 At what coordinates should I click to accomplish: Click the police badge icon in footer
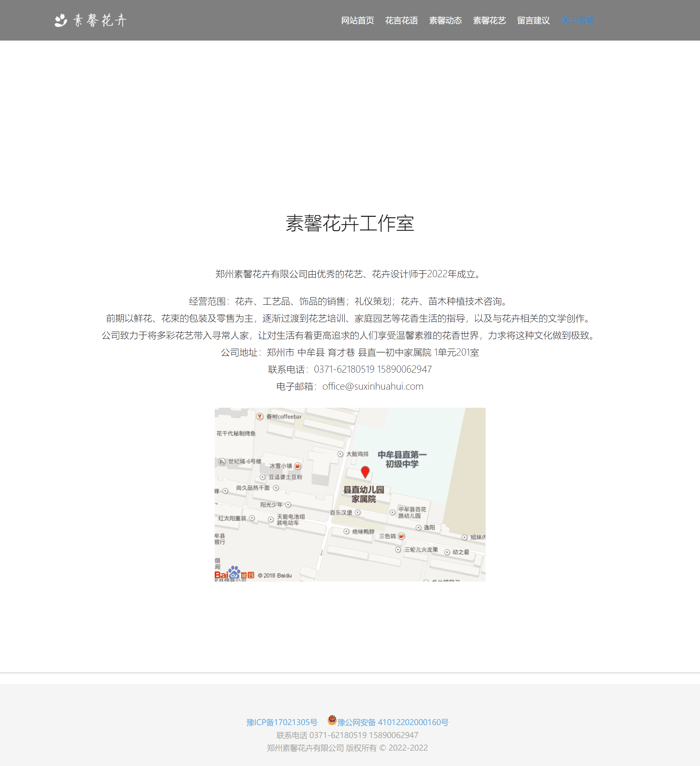[x=333, y=721]
